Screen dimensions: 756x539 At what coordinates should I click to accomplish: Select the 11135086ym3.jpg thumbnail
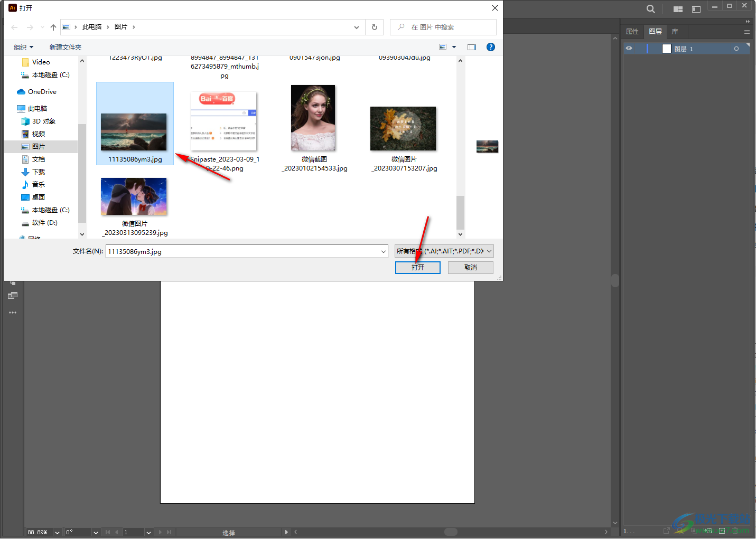pyautogui.click(x=134, y=132)
